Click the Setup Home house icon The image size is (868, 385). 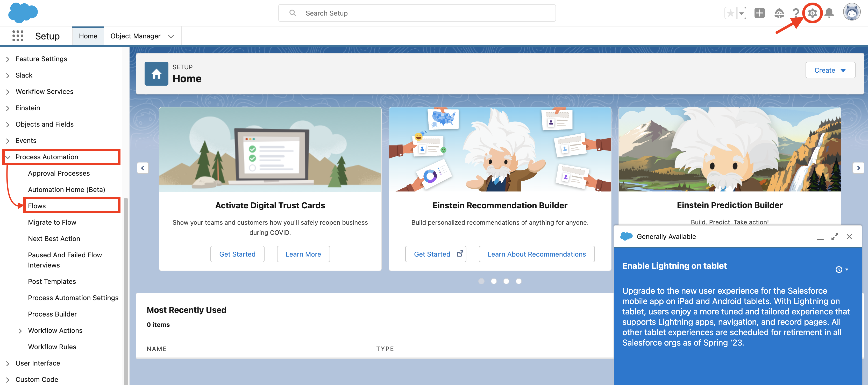click(156, 74)
